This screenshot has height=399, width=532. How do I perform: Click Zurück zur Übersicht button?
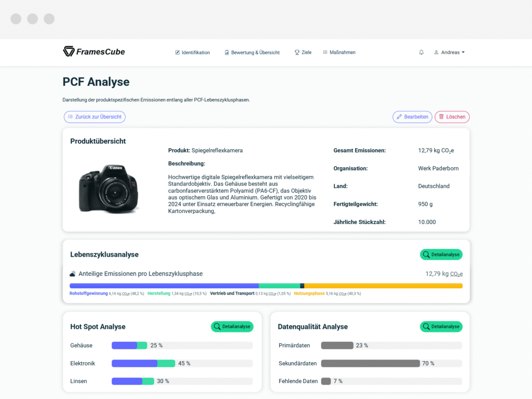95,117
